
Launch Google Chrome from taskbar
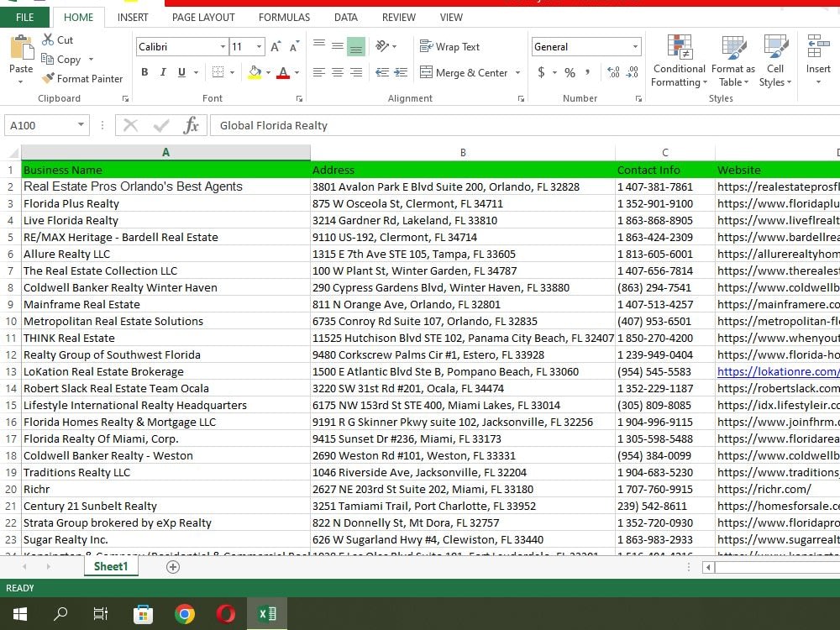(x=184, y=614)
